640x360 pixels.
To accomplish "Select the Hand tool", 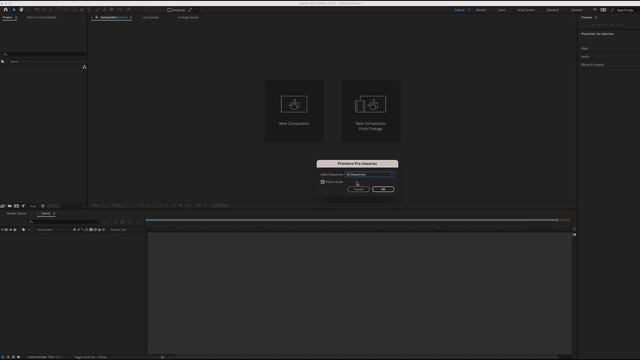I will coord(21,10).
